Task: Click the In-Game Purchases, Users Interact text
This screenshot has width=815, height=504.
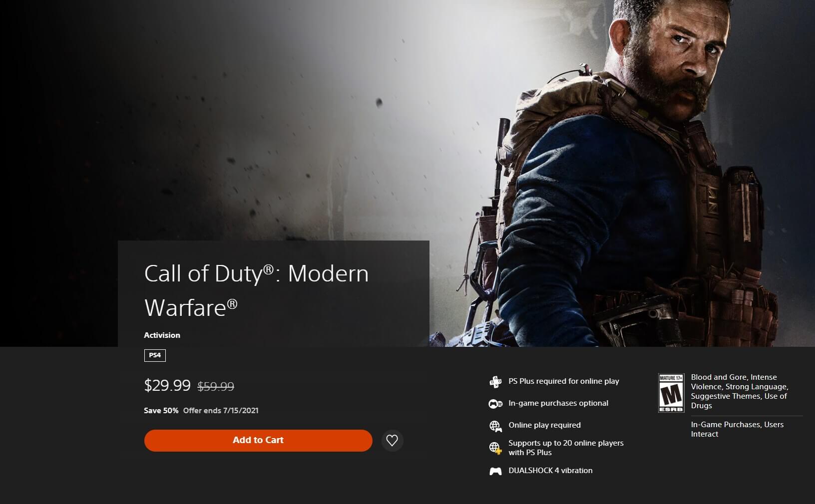Action: [x=737, y=429]
